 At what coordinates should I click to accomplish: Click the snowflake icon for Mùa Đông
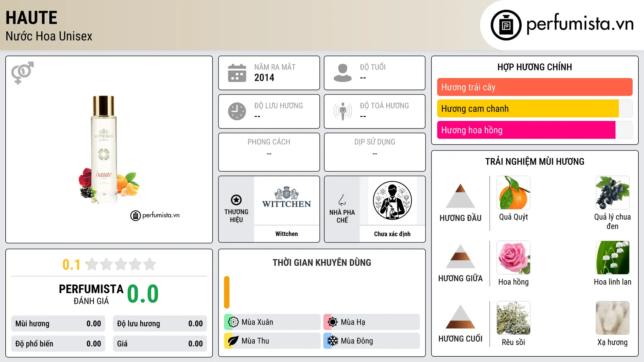point(333,341)
